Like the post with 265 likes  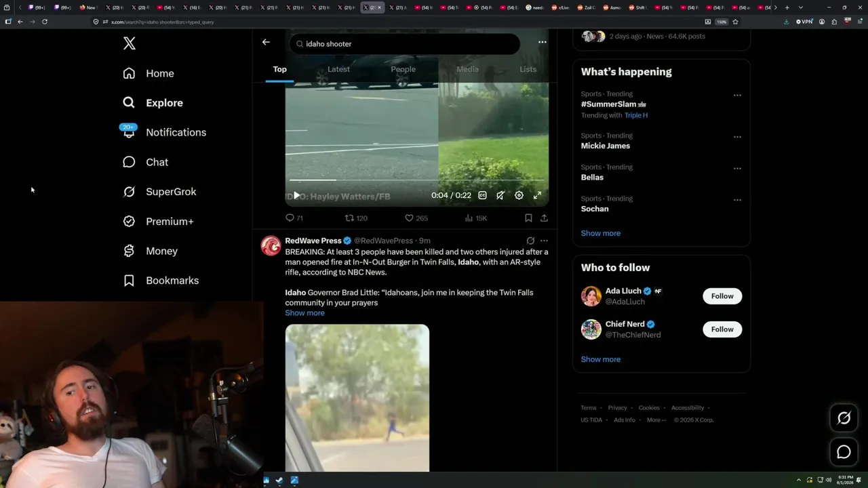(416, 218)
